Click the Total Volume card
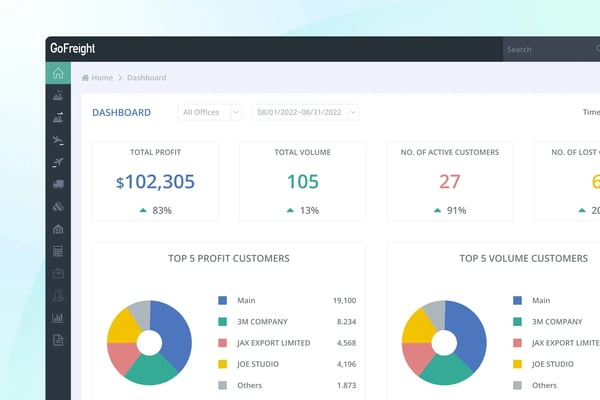The height and width of the screenshot is (400, 600). point(302,181)
